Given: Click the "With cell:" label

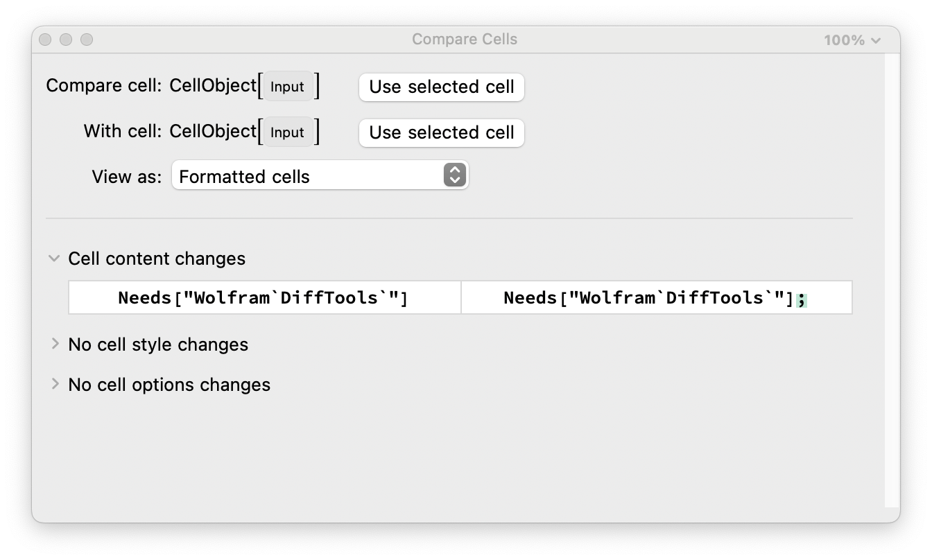Looking at the screenshot, I should [x=122, y=132].
